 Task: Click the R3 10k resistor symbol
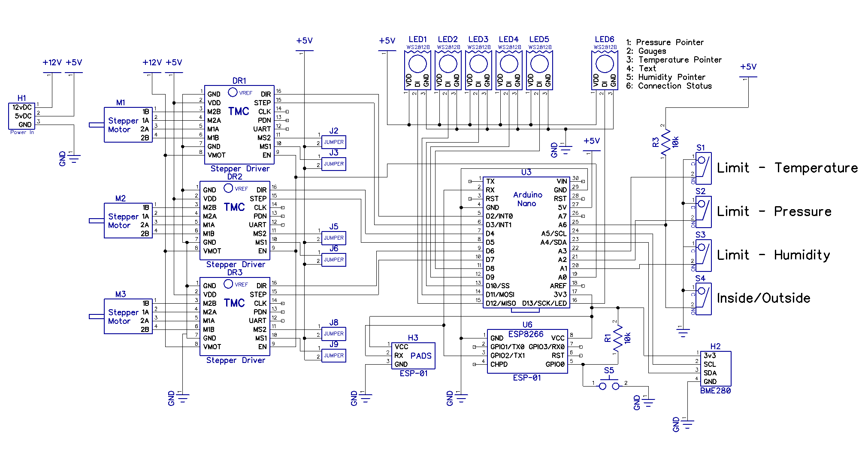click(665, 142)
